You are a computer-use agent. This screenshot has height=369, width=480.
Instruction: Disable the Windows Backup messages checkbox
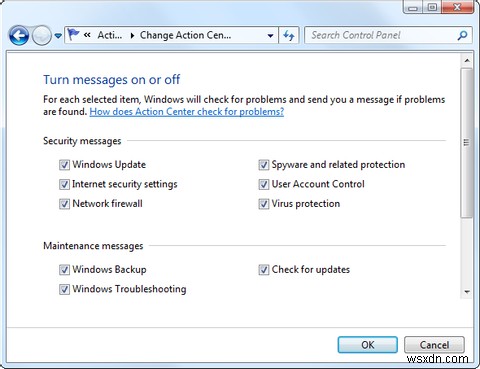click(64, 270)
